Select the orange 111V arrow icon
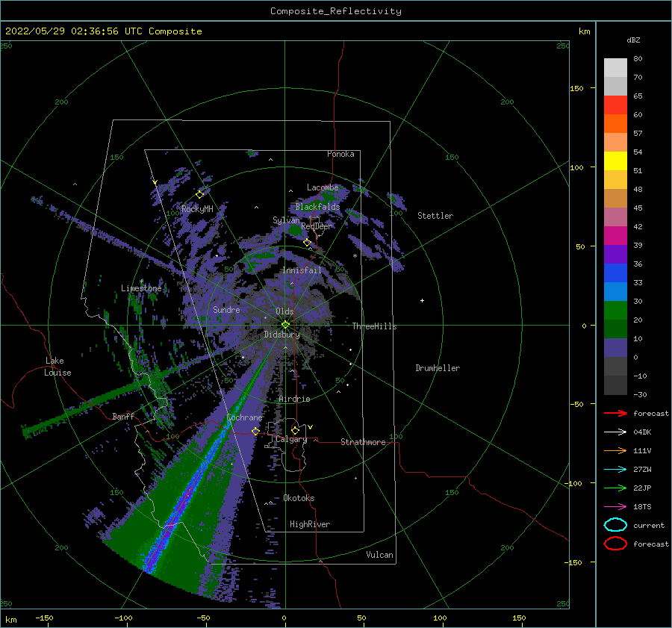 [x=615, y=450]
